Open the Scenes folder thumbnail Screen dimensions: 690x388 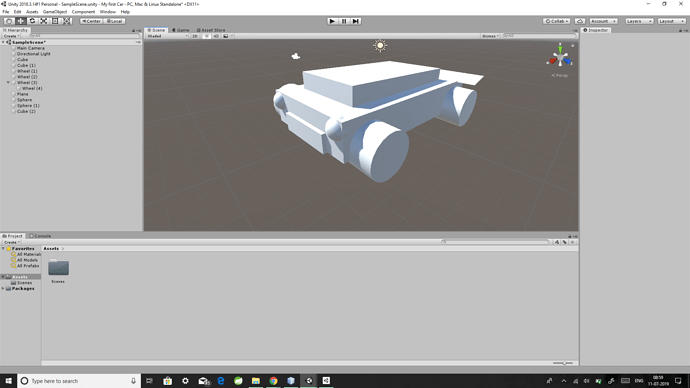coord(58,268)
